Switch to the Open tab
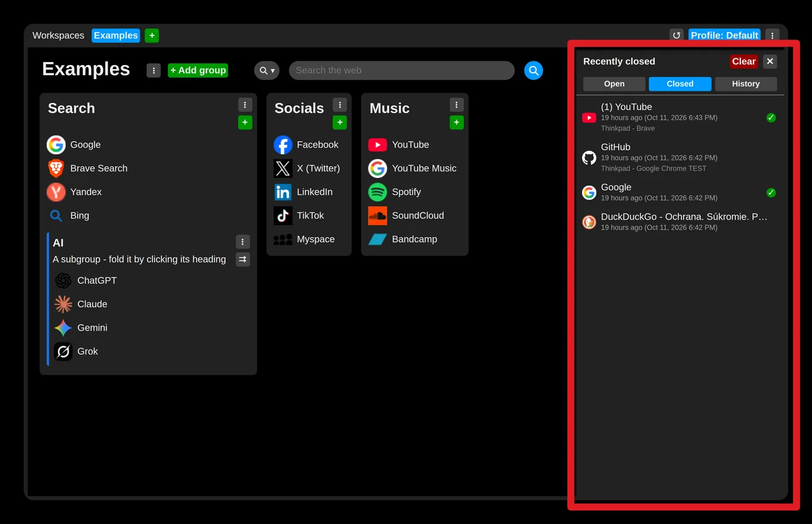 (614, 84)
